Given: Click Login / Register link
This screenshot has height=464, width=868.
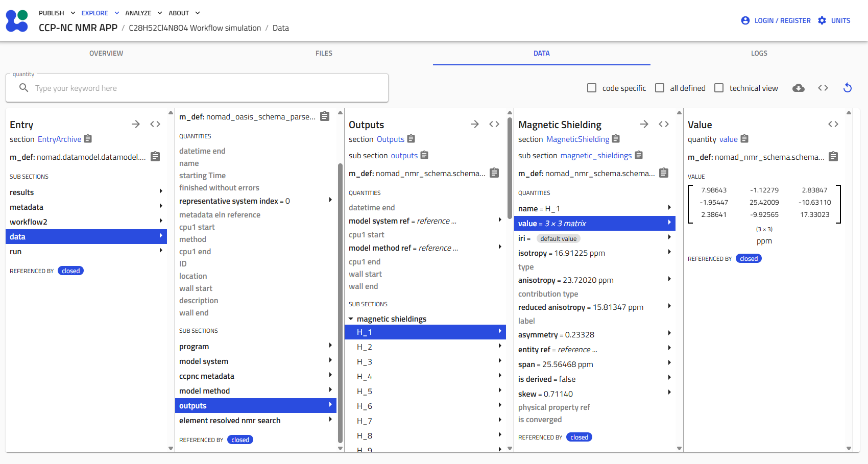Looking at the screenshot, I should [782, 20].
